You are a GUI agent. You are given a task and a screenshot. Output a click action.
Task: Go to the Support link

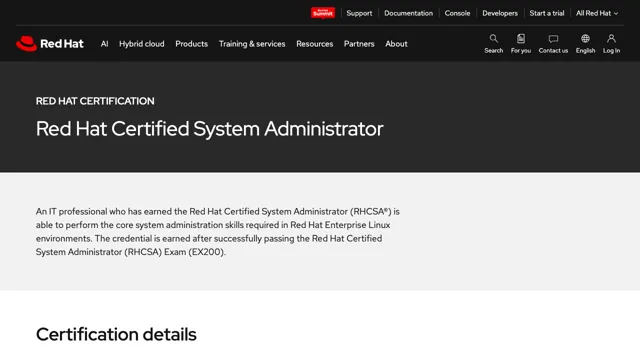(359, 13)
